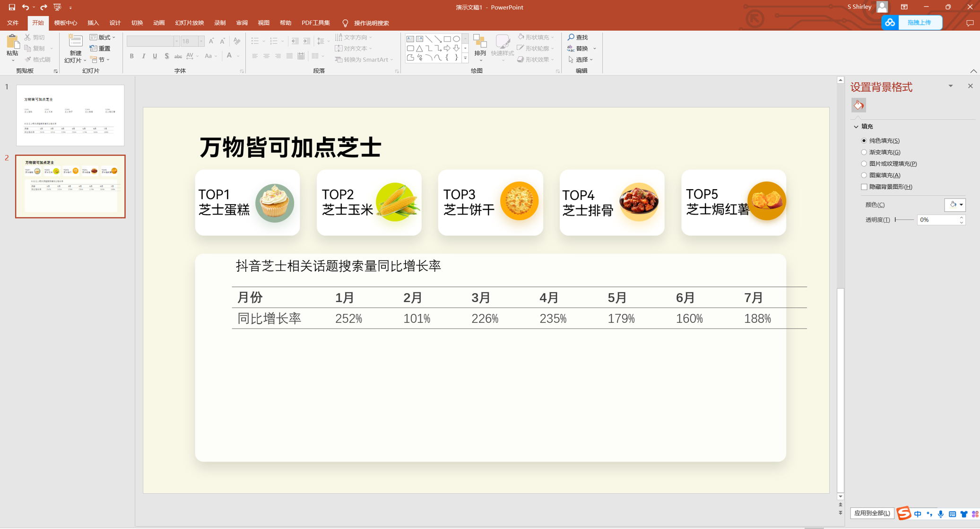Open the Layout dropdown in Slides group

coord(103,37)
